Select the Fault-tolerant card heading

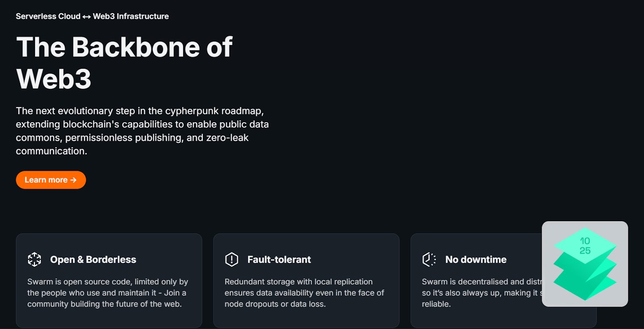[x=279, y=259]
